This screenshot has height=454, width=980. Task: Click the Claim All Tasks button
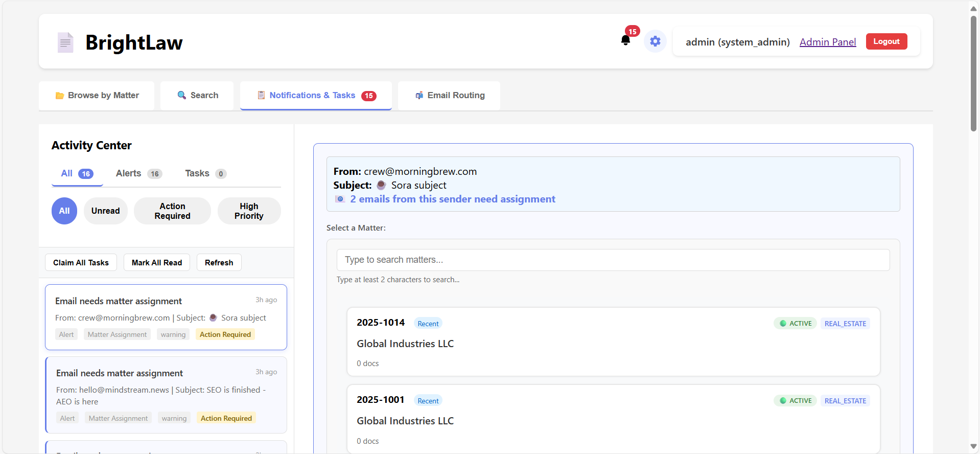(81, 262)
